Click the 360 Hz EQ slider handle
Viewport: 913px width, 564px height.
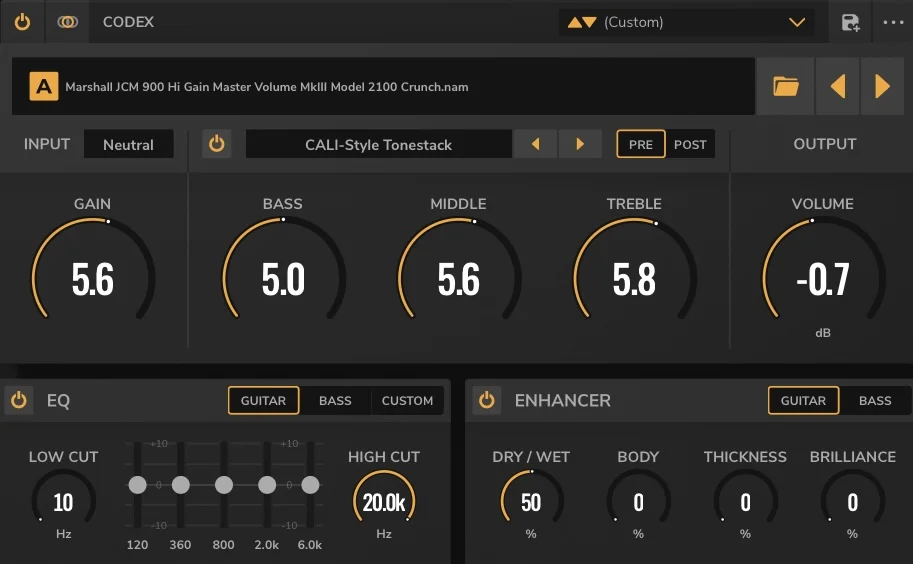point(181,484)
